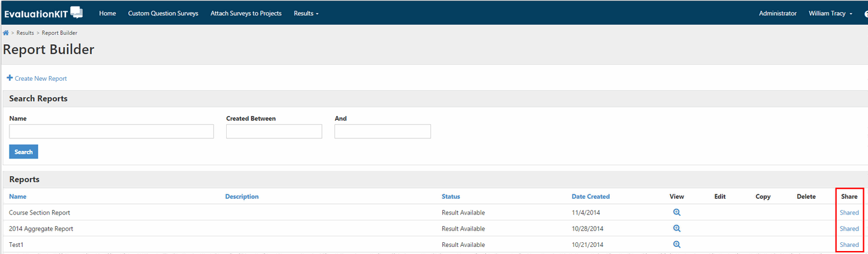Focus the Created Between date field

pyautogui.click(x=274, y=131)
